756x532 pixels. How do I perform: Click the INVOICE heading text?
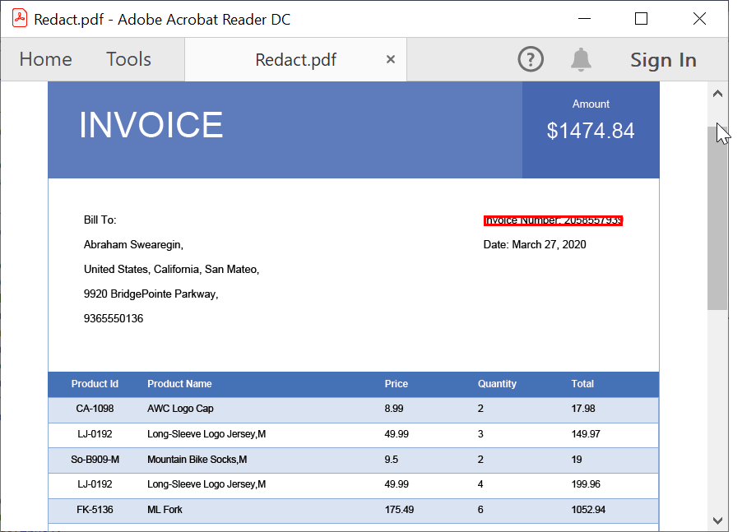151,125
